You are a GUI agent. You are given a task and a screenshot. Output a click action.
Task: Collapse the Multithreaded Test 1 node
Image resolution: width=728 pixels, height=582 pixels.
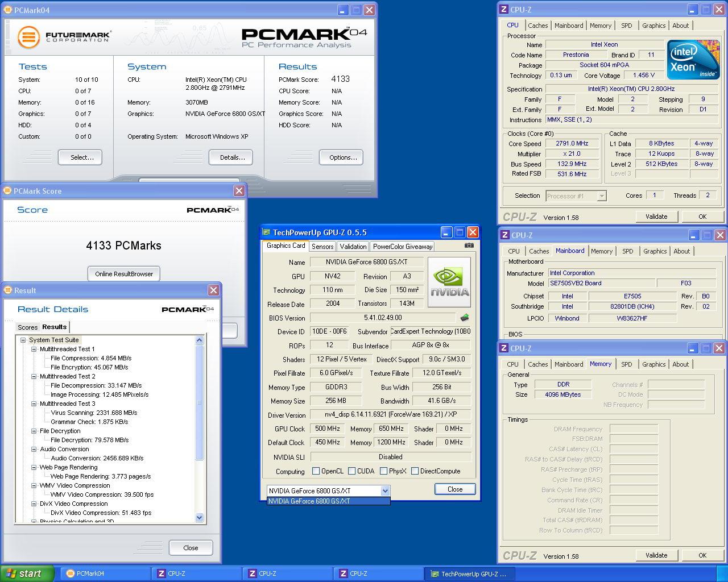point(34,349)
